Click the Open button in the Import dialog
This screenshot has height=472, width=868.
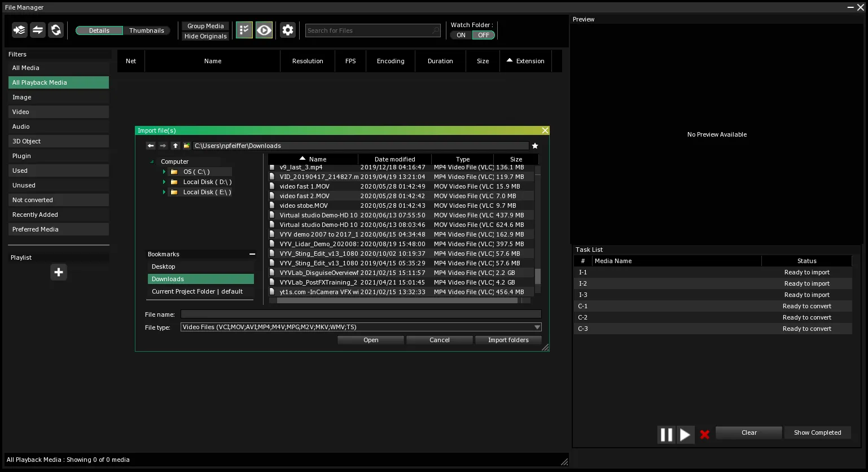click(371, 340)
